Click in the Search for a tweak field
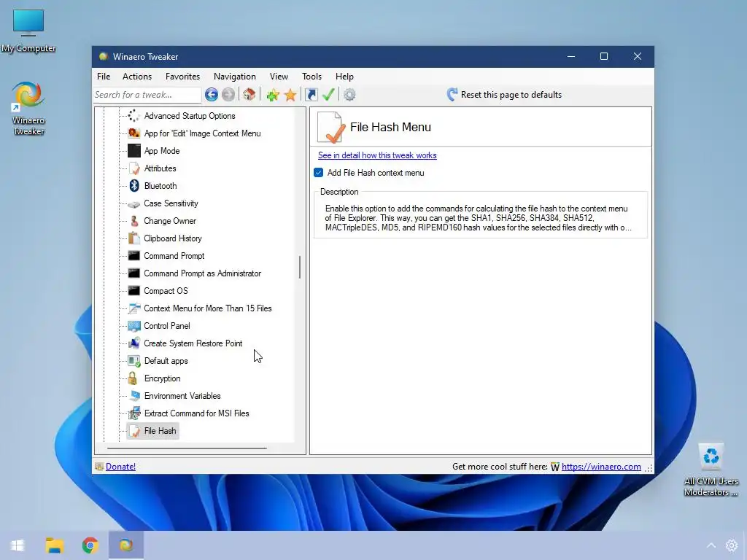This screenshot has height=560, width=747. [x=147, y=95]
